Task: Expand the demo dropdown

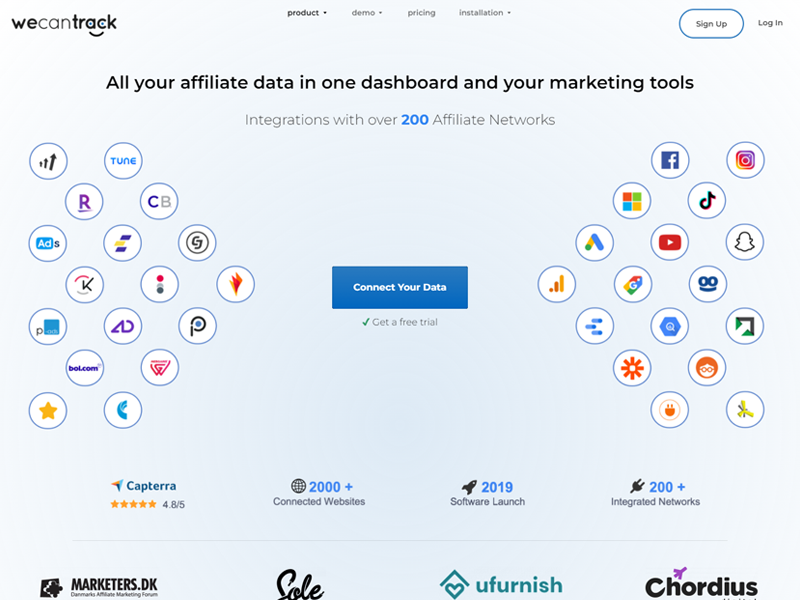Action: click(x=367, y=13)
